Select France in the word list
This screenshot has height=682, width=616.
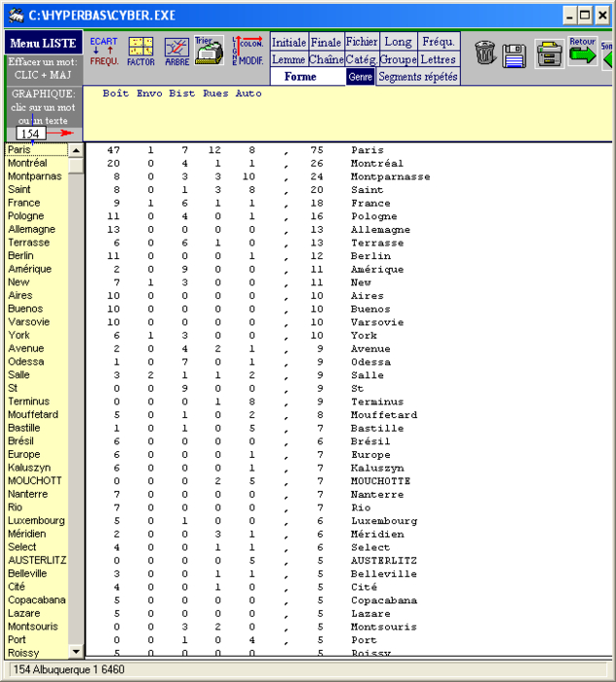tap(37, 203)
